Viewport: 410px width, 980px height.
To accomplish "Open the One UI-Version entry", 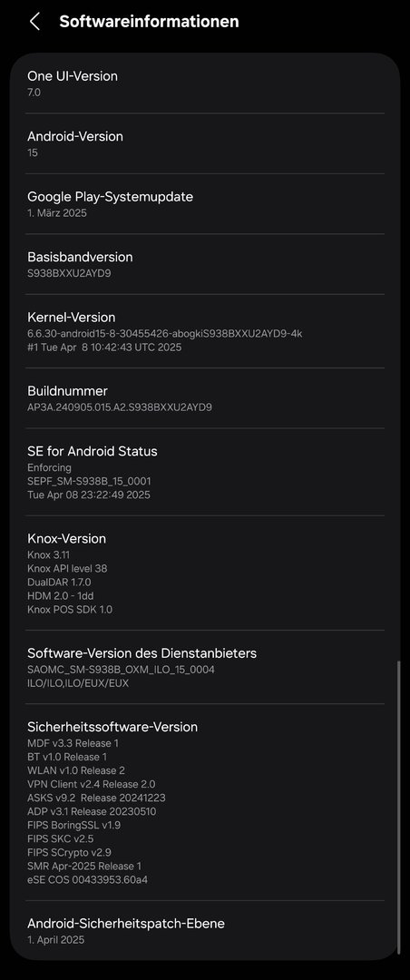I will click(x=205, y=83).
